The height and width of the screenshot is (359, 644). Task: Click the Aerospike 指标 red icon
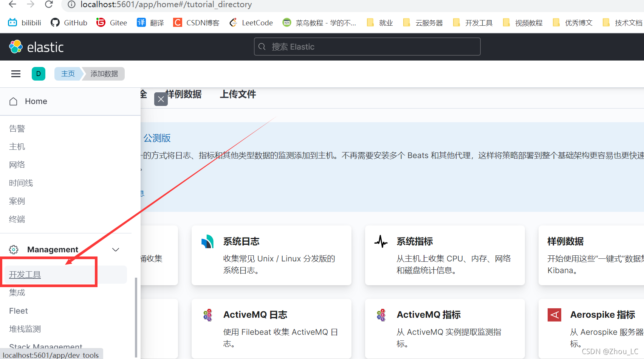coord(554,315)
